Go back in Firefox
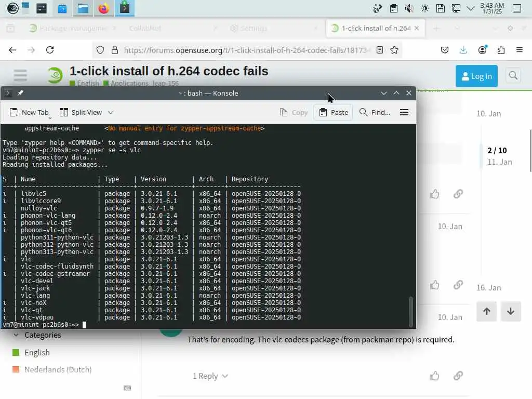 click(12, 50)
